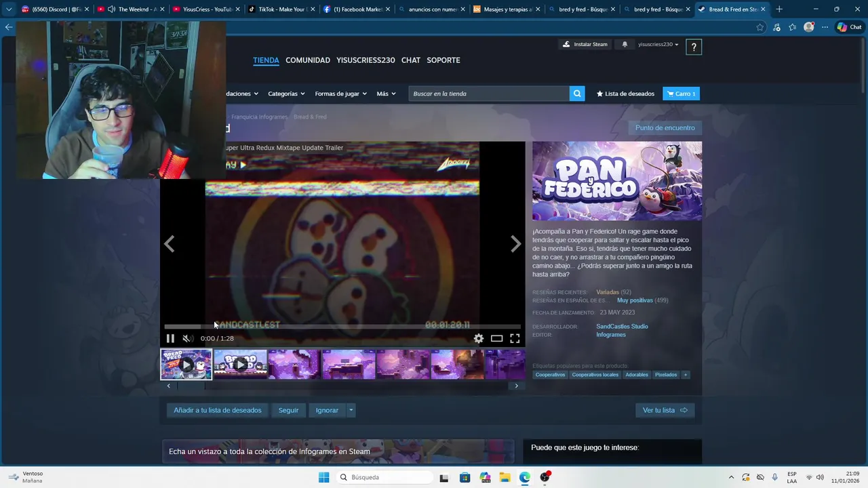Image resolution: width=868 pixels, height=488 pixels.
Task: Open video player settings gear
Action: click(479, 338)
